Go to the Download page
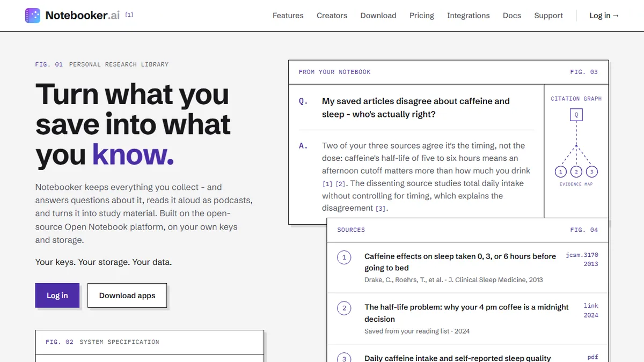This screenshot has width=644, height=362. click(x=378, y=16)
